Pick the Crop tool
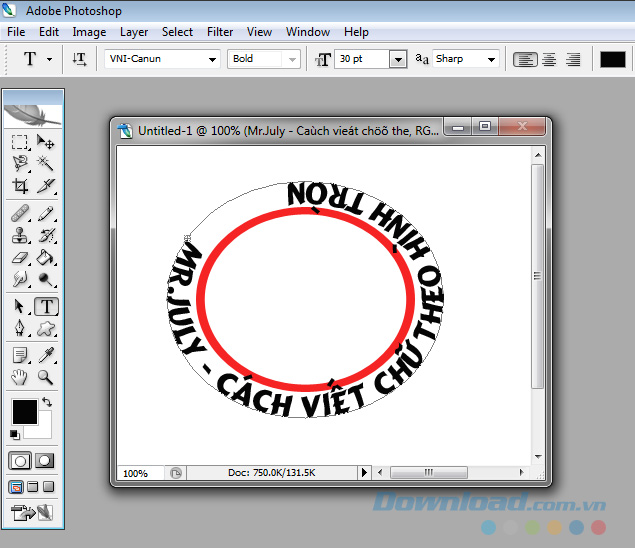The image size is (635, 548). (x=20, y=186)
